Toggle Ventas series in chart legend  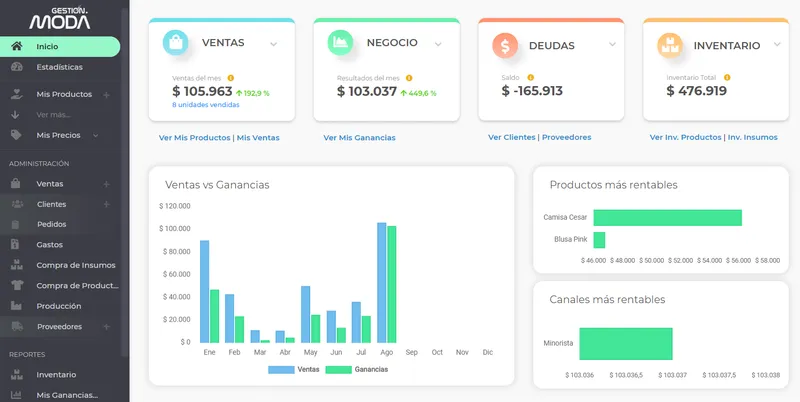293,369
